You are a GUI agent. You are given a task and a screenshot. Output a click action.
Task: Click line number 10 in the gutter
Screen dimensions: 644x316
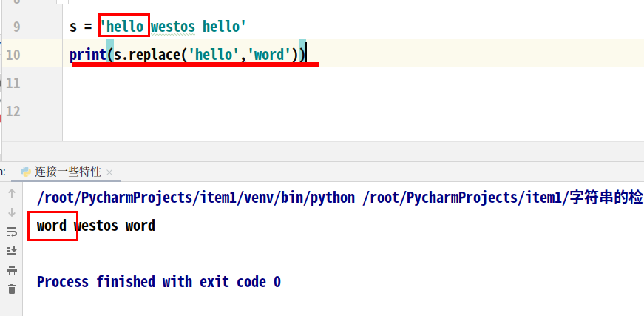point(13,55)
